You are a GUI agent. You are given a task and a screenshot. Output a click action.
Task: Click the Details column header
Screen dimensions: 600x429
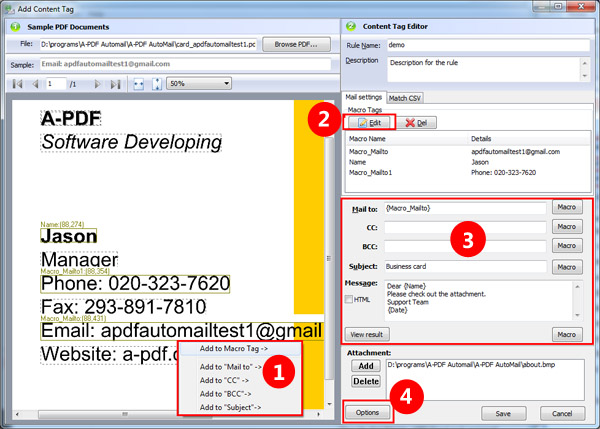coord(529,139)
